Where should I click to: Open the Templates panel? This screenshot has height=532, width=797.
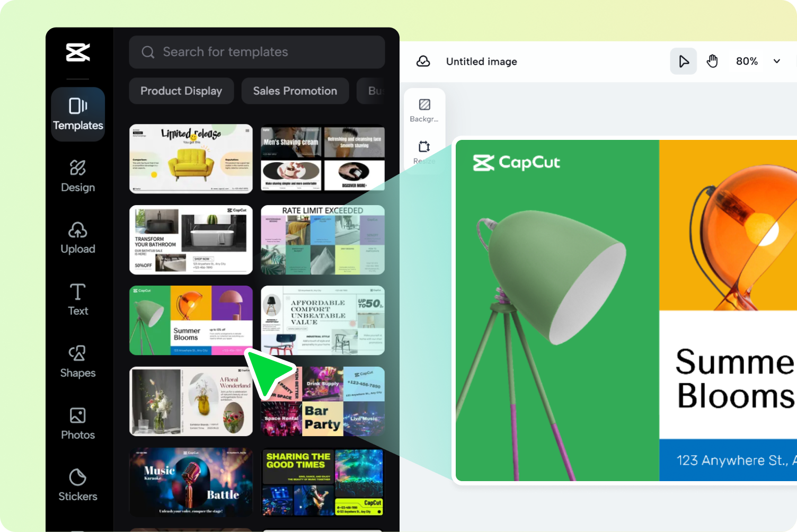pyautogui.click(x=78, y=114)
